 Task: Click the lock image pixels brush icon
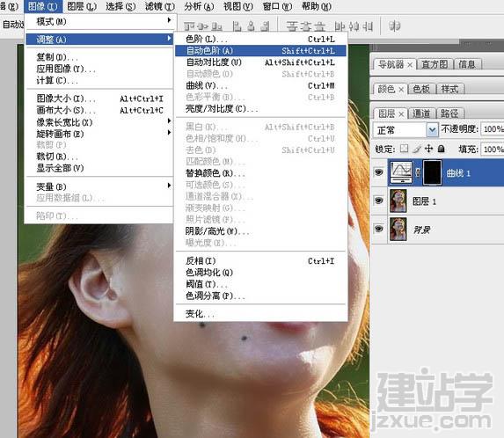417,149
